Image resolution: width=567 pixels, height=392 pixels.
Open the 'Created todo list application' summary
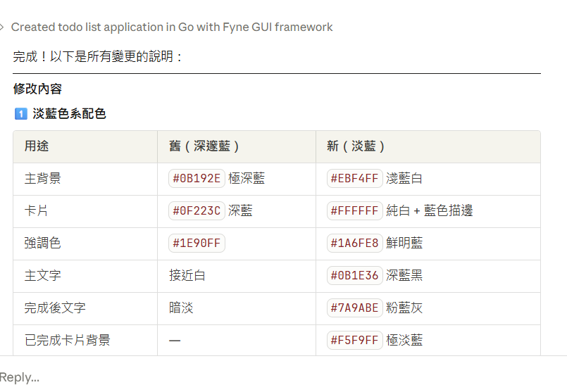(x=172, y=27)
